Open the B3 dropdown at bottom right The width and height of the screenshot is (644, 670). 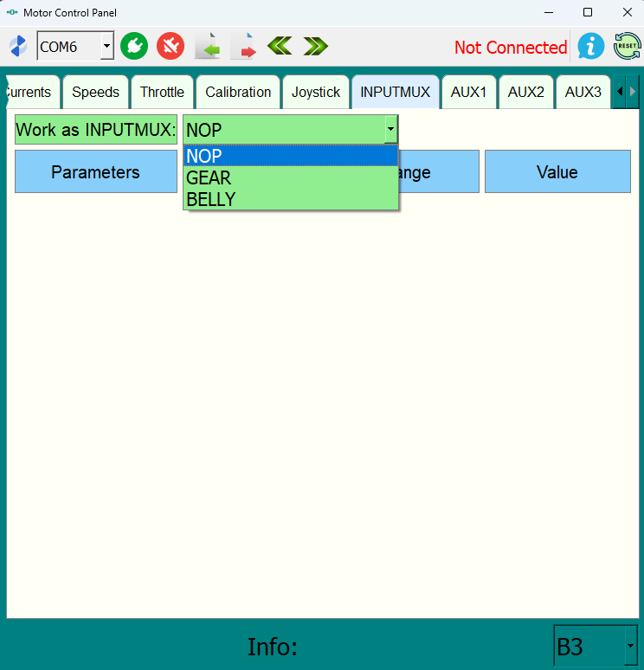click(x=628, y=647)
